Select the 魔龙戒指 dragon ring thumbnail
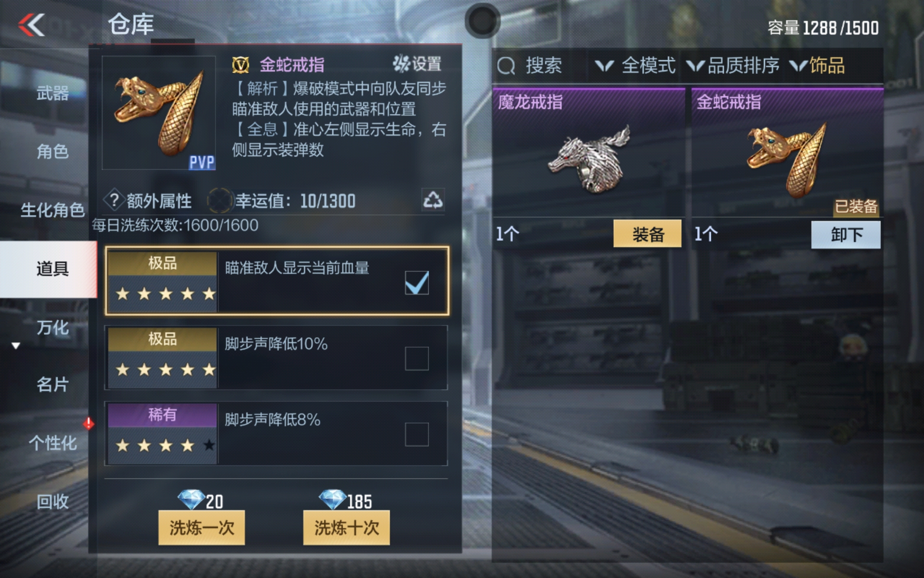Screen dimensions: 924x578 (x=590, y=158)
